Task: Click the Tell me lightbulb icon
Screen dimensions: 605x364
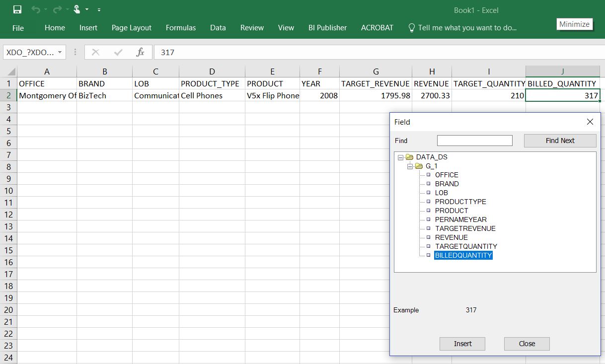Action: pos(411,28)
